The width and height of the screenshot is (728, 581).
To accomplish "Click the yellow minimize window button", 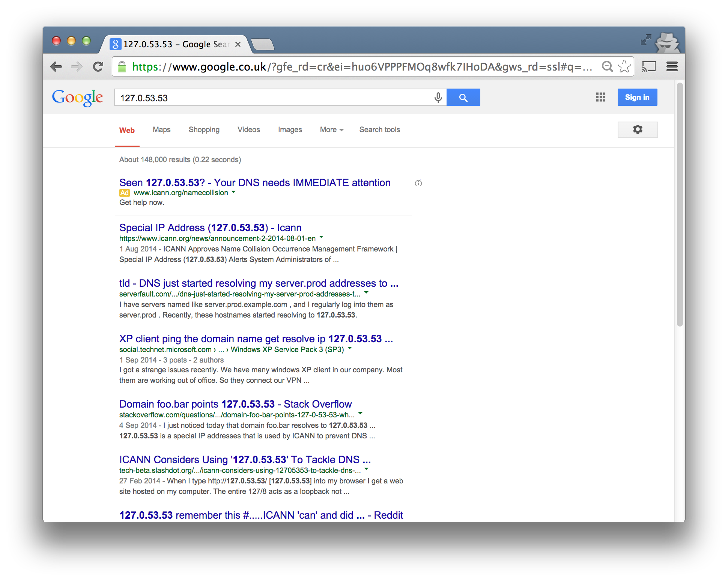I will click(71, 41).
